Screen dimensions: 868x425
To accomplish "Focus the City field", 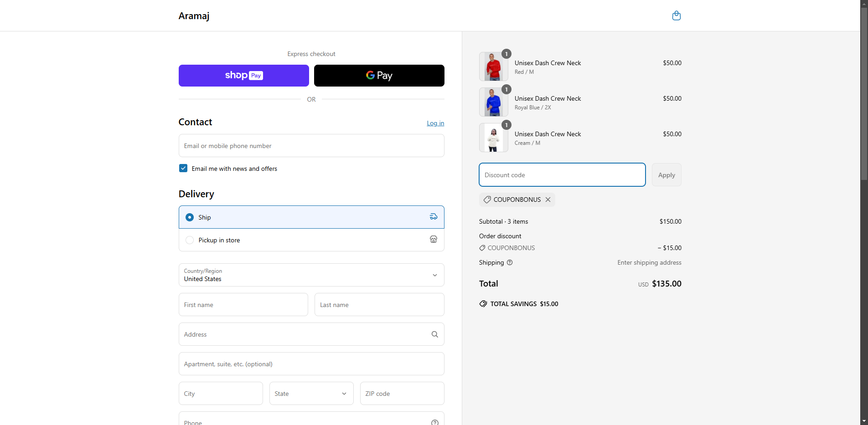I will [221, 394].
